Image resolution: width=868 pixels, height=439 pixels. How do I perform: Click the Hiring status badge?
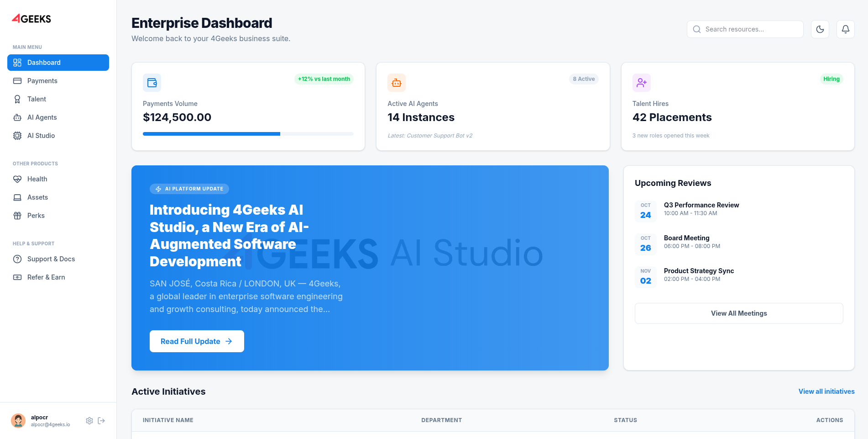(831, 79)
